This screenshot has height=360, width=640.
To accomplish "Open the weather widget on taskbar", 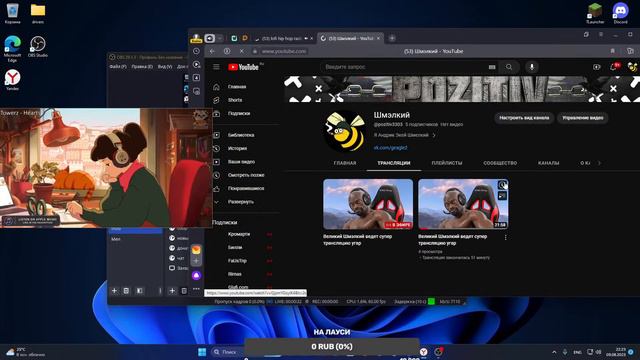I will [x=25, y=352].
